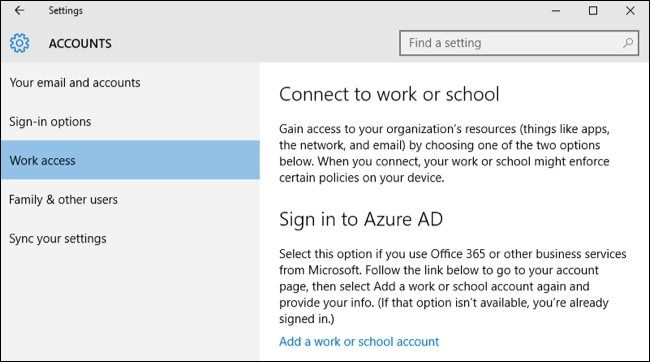Open Your email and accounts
The width and height of the screenshot is (650, 362).
[130, 83]
